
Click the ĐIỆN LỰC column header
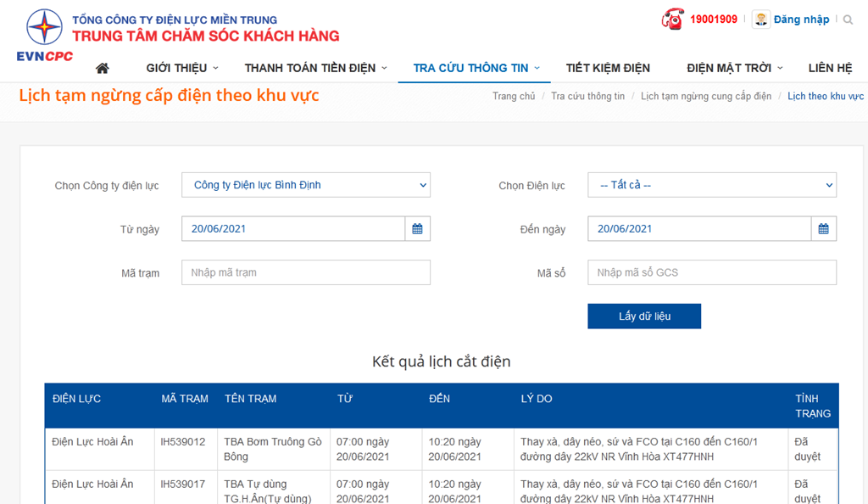(x=76, y=399)
